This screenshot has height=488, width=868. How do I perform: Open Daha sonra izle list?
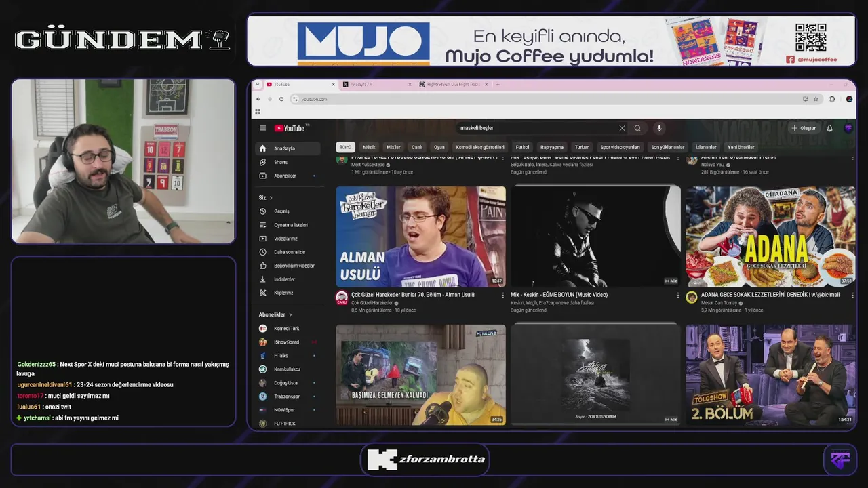point(288,252)
